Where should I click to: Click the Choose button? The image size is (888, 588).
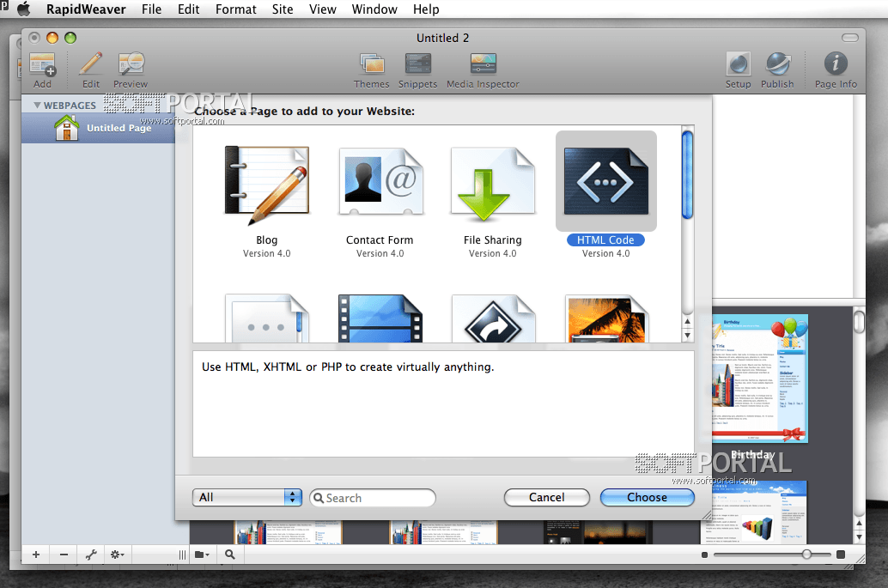click(x=647, y=498)
